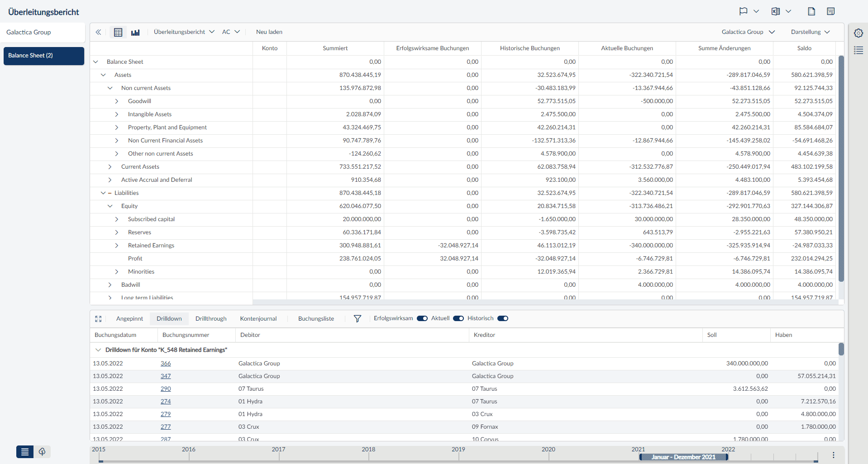Viewport: 868px width, 464px height.
Task: Open the timeline three-dot options menu
Action: coord(834,455)
